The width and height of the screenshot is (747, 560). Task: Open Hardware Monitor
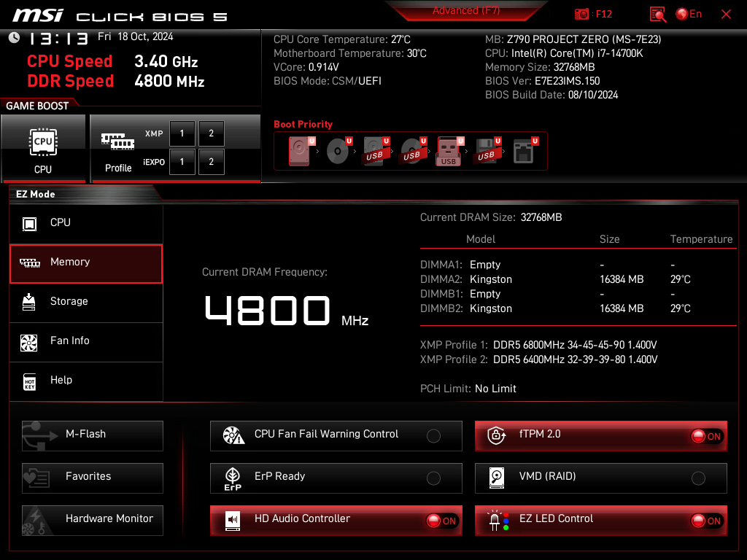93,520
